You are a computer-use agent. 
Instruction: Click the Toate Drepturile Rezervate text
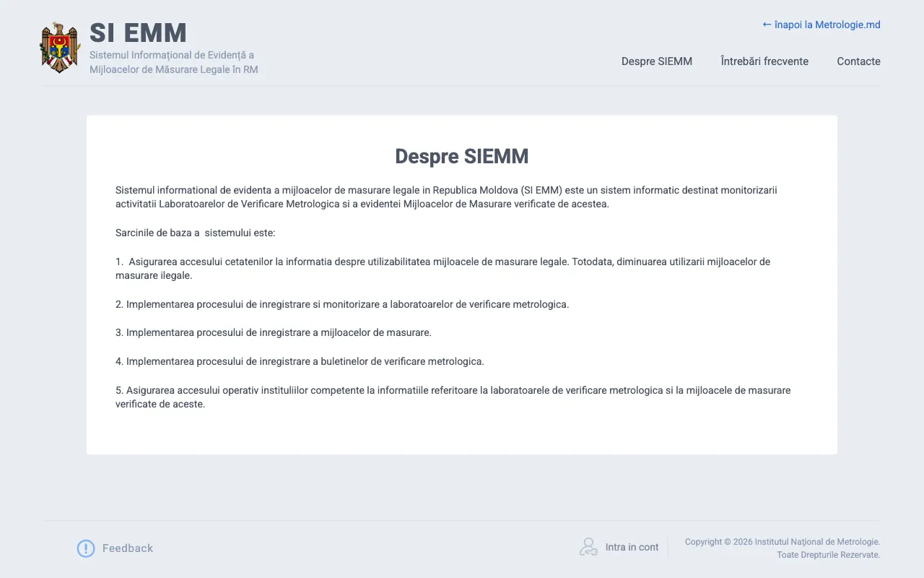point(829,555)
